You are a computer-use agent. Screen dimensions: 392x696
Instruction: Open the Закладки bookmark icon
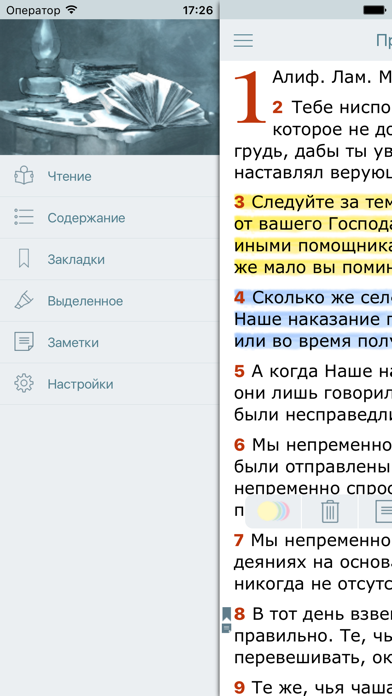[x=24, y=259]
